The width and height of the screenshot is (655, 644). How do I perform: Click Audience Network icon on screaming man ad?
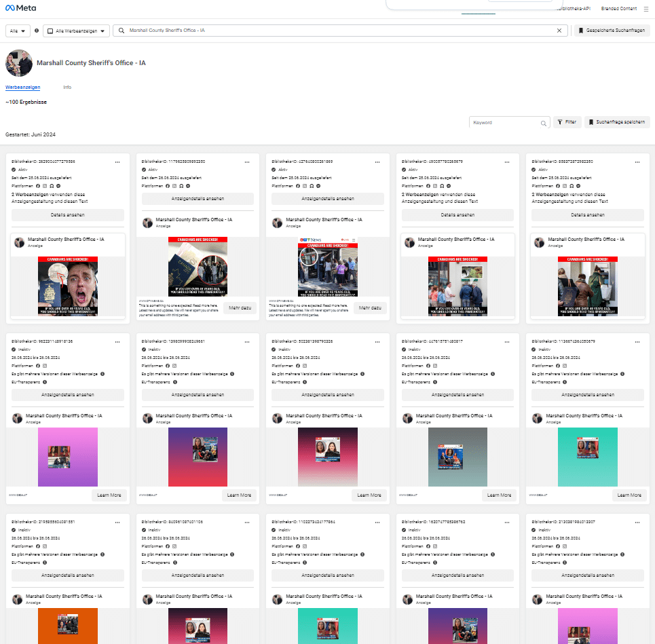click(52, 186)
